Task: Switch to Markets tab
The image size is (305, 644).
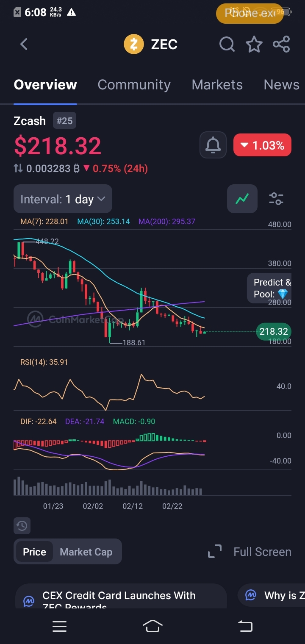Action: (x=217, y=85)
